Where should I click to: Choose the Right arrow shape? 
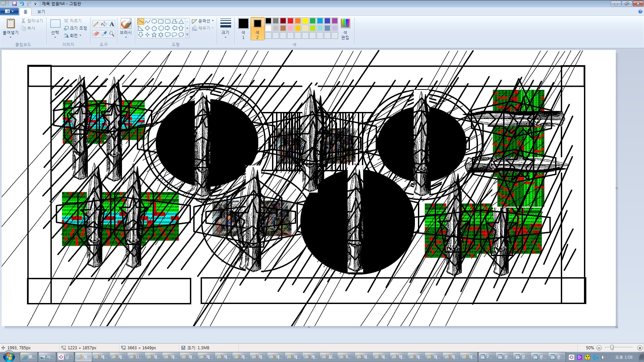[x=168, y=28]
